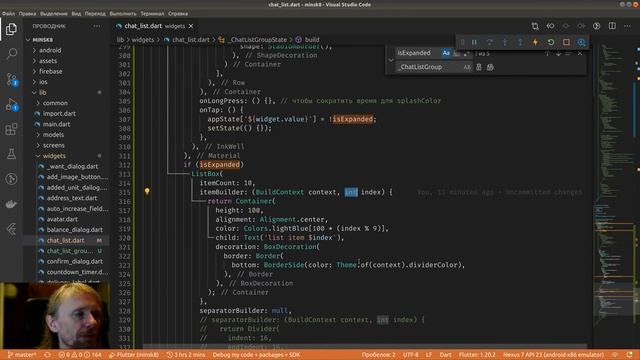Screen dimensions: 640x360
Task: Open the Run and Debug view
Action: click(x=11, y=104)
